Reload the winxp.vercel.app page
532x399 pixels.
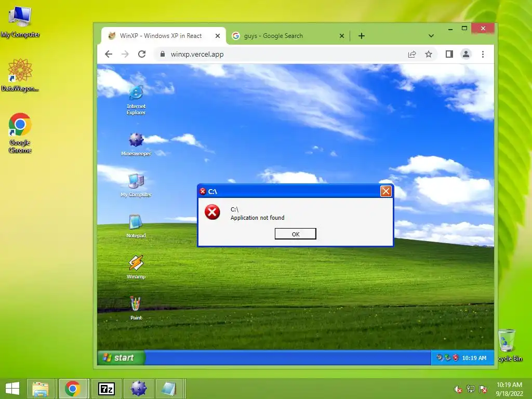tap(142, 54)
